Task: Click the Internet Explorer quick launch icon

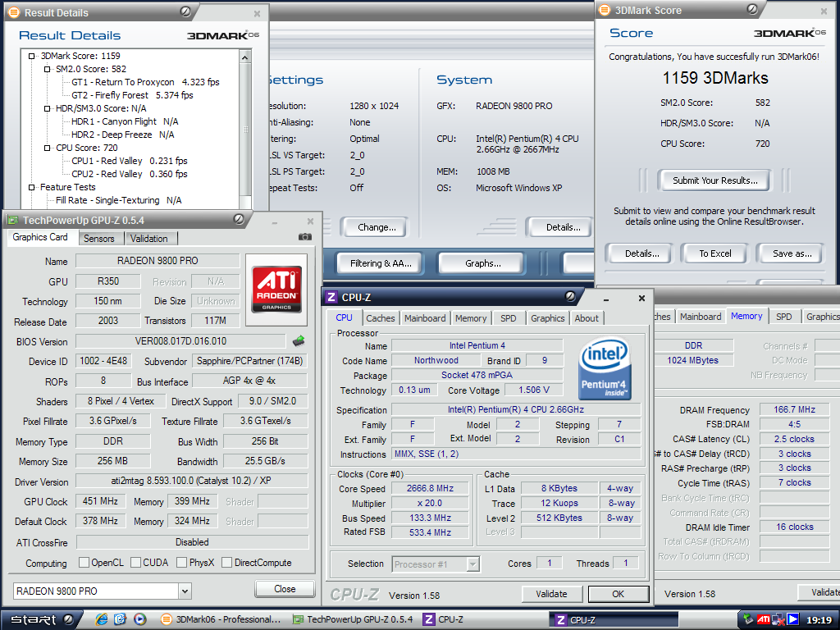Action: pos(101,619)
